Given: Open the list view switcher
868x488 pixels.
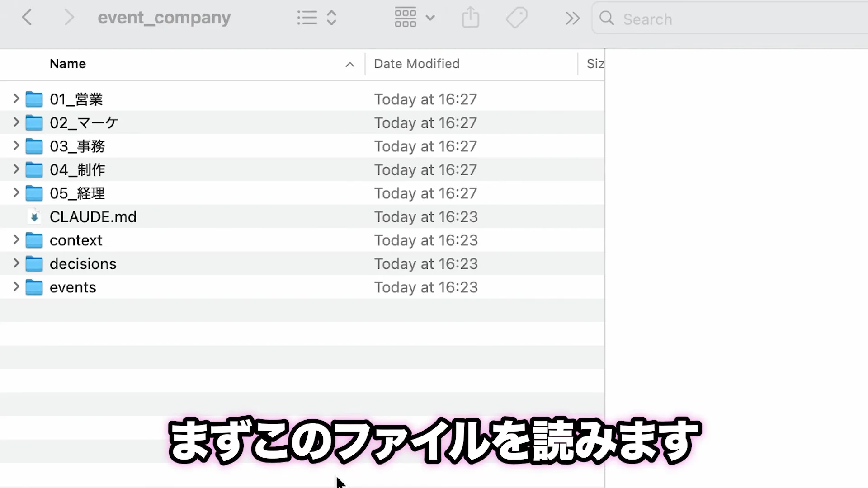Looking at the screenshot, I should coord(317,18).
